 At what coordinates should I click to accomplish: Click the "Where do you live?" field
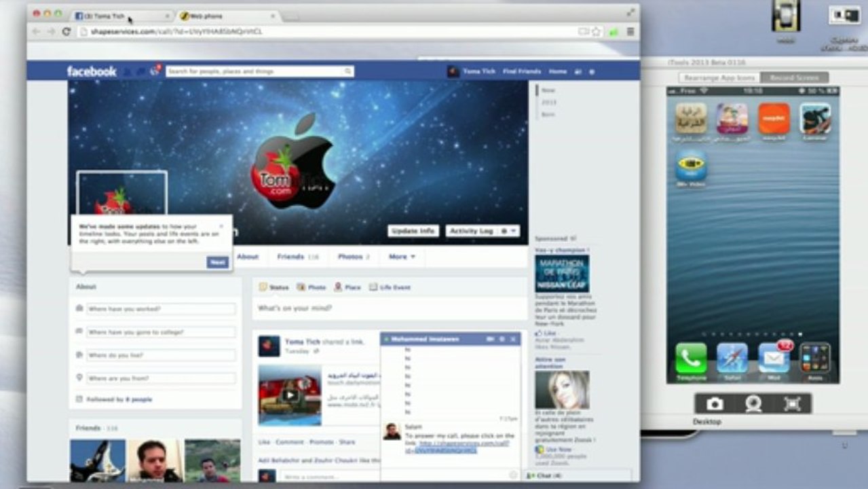[161, 355]
